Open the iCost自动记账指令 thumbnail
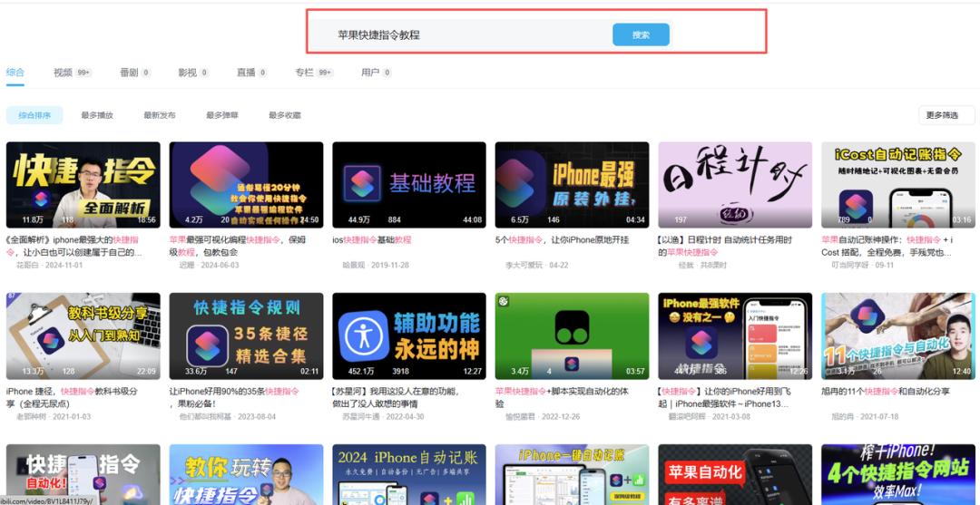This screenshot has width=980, height=505. (x=898, y=185)
